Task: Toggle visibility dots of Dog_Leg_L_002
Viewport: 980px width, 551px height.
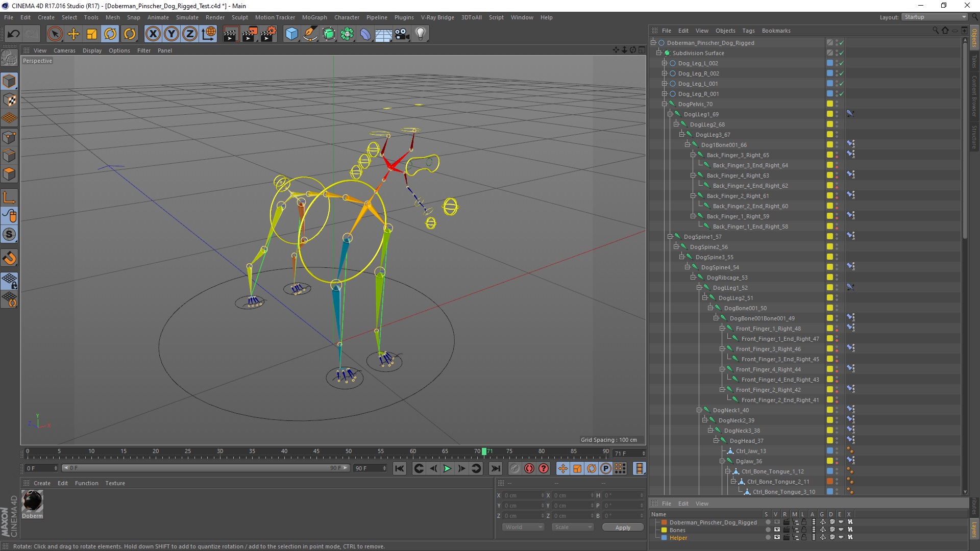Action: (x=837, y=63)
